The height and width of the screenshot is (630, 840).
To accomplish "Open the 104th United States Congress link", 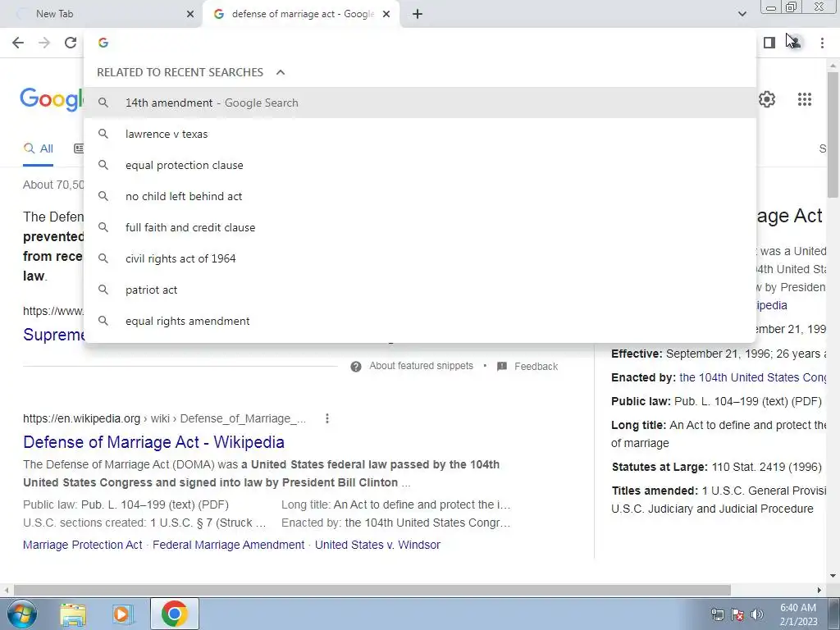I will click(753, 377).
